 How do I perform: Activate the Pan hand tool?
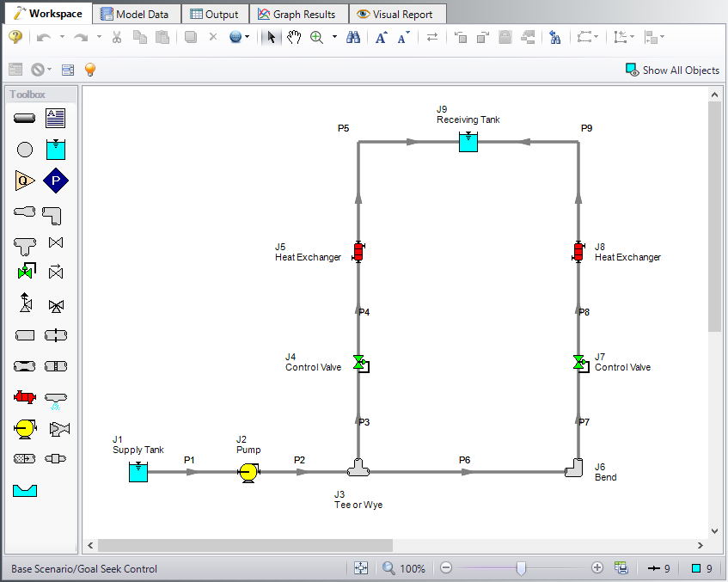click(x=293, y=37)
